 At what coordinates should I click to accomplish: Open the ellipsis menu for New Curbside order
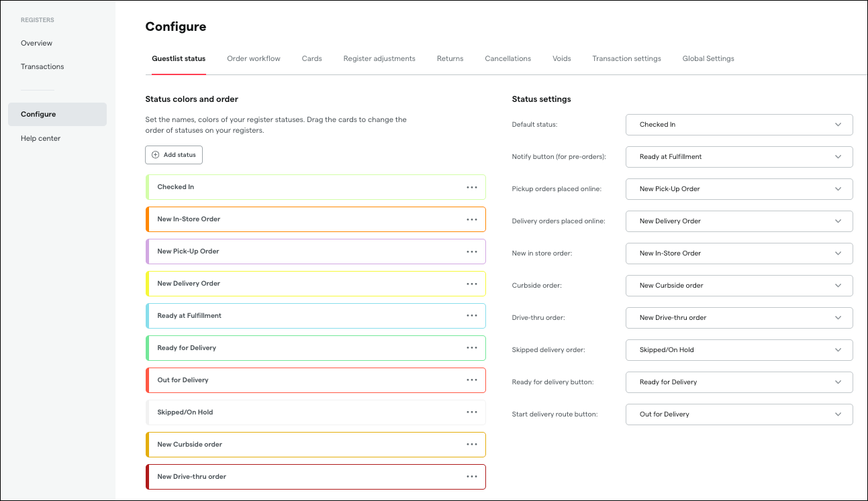point(472,445)
